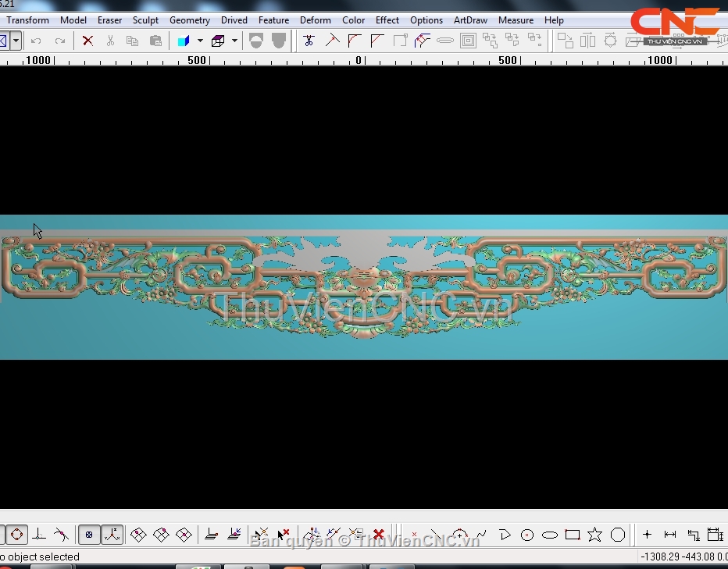The height and width of the screenshot is (569, 728).
Task: Toggle the perpendicular snap button
Action: [39, 535]
